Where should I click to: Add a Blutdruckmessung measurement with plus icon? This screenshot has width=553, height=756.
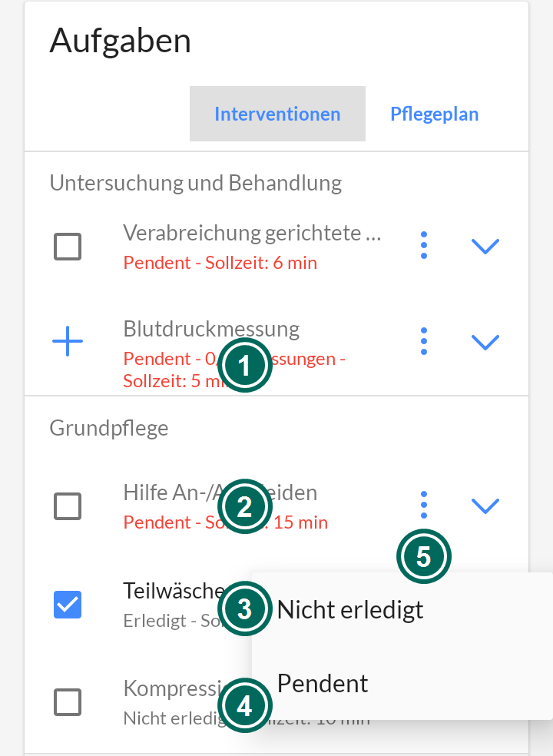pos(68,341)
